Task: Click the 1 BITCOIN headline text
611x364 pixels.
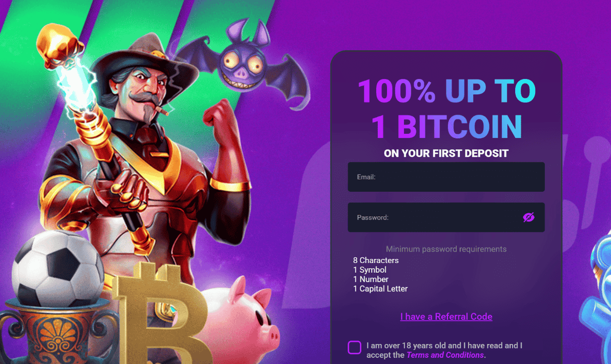Action: pos(446,127)
